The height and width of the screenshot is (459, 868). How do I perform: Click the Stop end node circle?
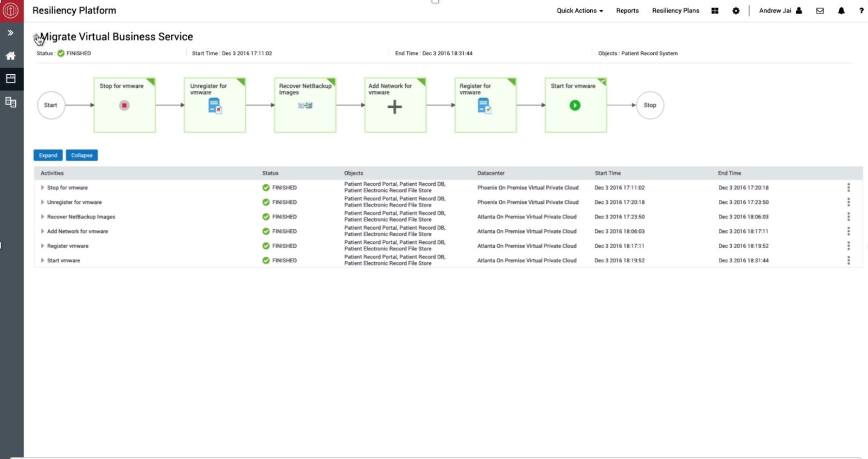tap(649, 105)
